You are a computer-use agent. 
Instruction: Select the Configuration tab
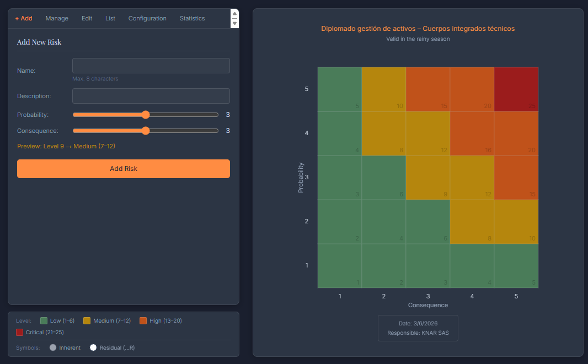click(x=147, y=18)
